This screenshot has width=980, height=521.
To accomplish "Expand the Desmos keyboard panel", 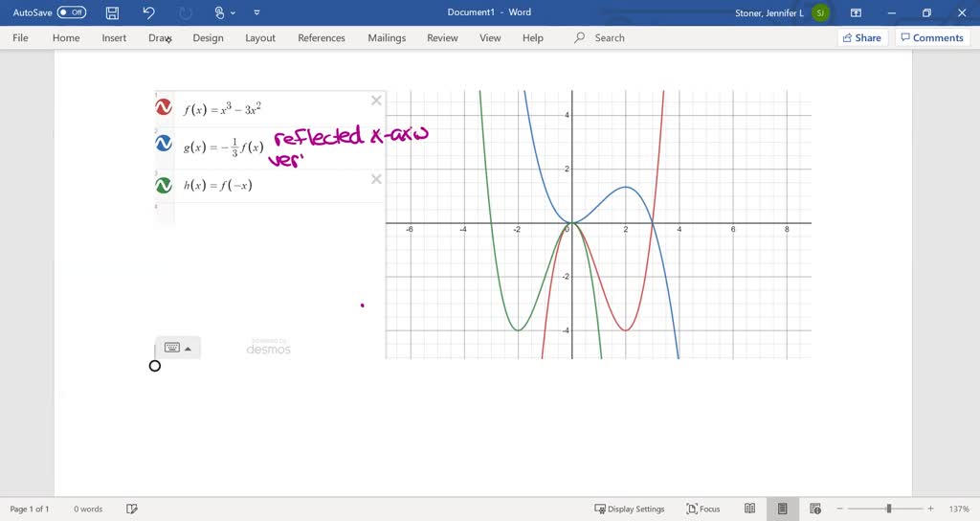I will (177, 348).
